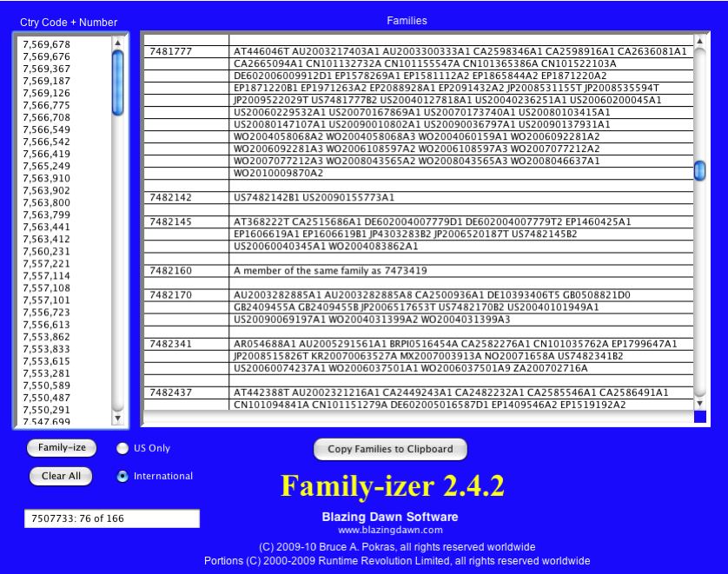Select the US Only radio option
Screen dimensions: 728x574
click(122, 448)
